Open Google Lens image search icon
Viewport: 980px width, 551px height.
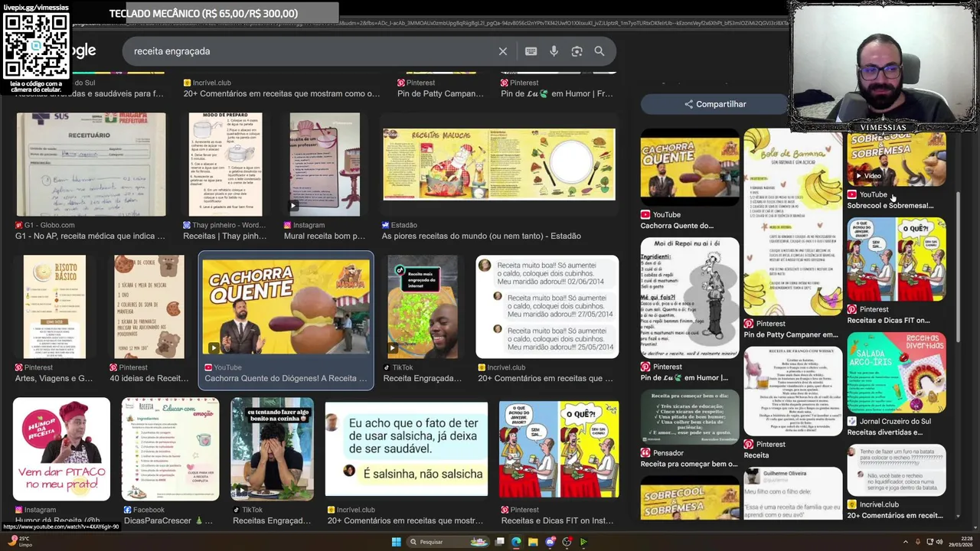pyautogui.click(x=577, y=51)
